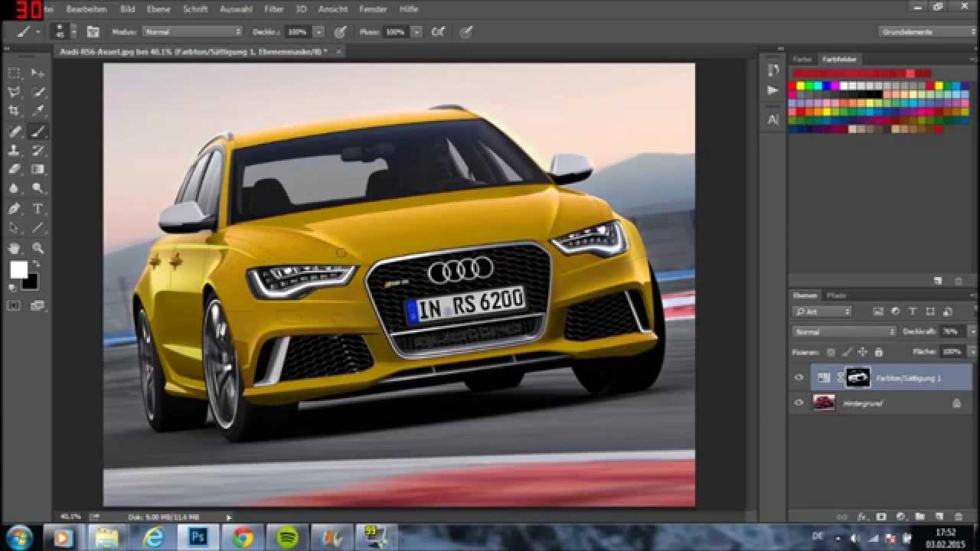
Task: Toggle lock transparent pixels in Ebenen panel
Action: point(830,352)
